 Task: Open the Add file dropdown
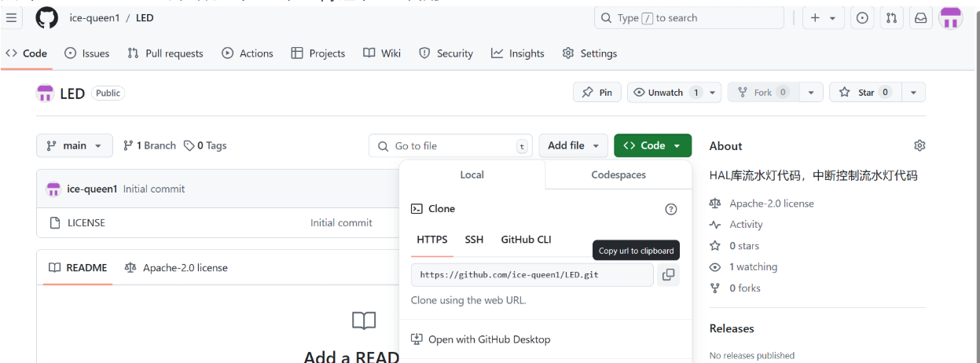[573, 145]
